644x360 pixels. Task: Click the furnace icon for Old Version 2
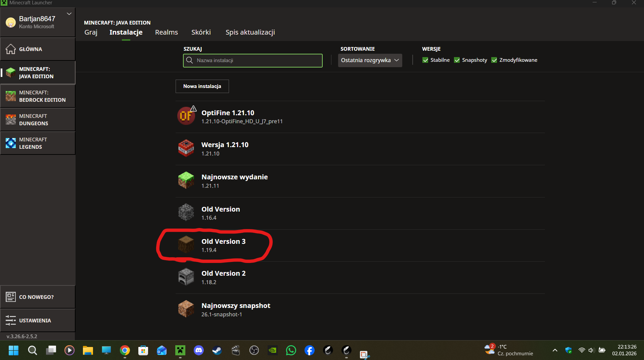(186, 277)
